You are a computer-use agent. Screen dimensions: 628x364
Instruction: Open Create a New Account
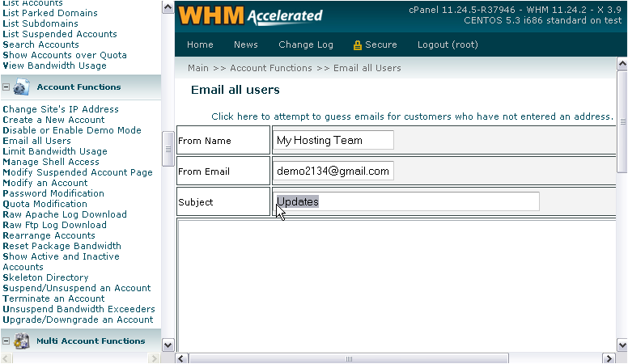[x=53, y=120]
